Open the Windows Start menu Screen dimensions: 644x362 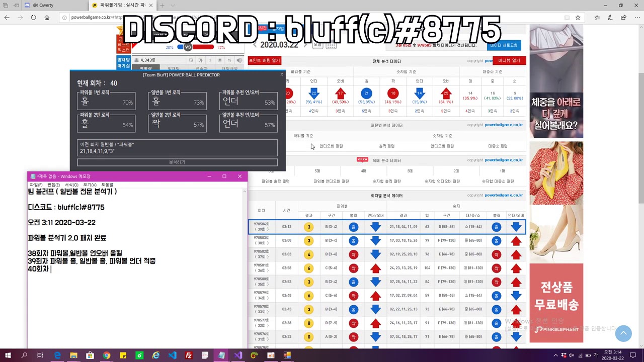pyautogui.click(x=8, y=355)
